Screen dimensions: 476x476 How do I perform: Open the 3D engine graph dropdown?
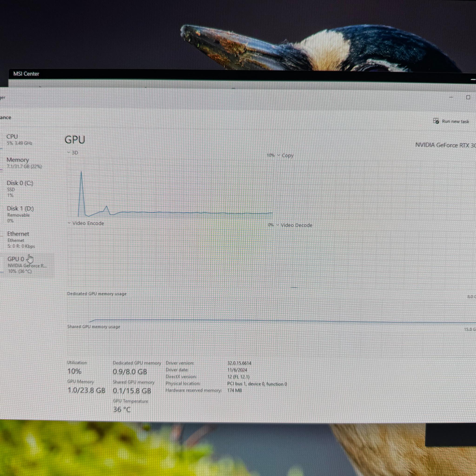pyautogui.click(x=73, y=153)
